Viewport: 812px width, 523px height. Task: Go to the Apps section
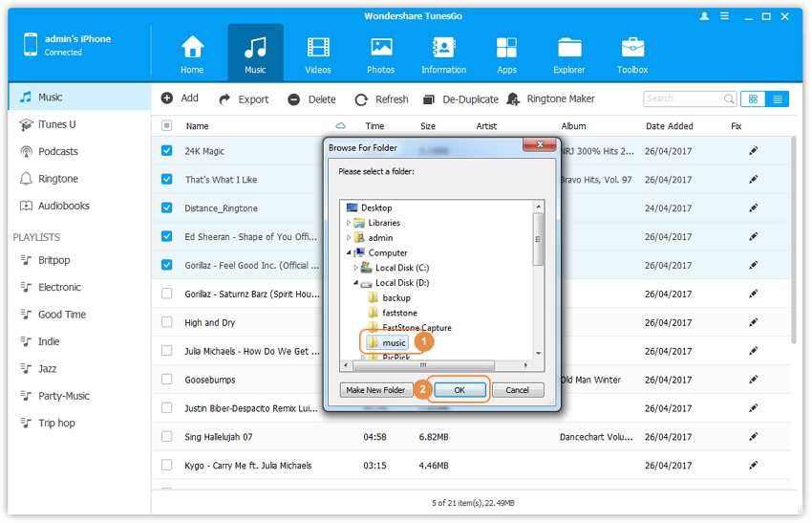506,48
